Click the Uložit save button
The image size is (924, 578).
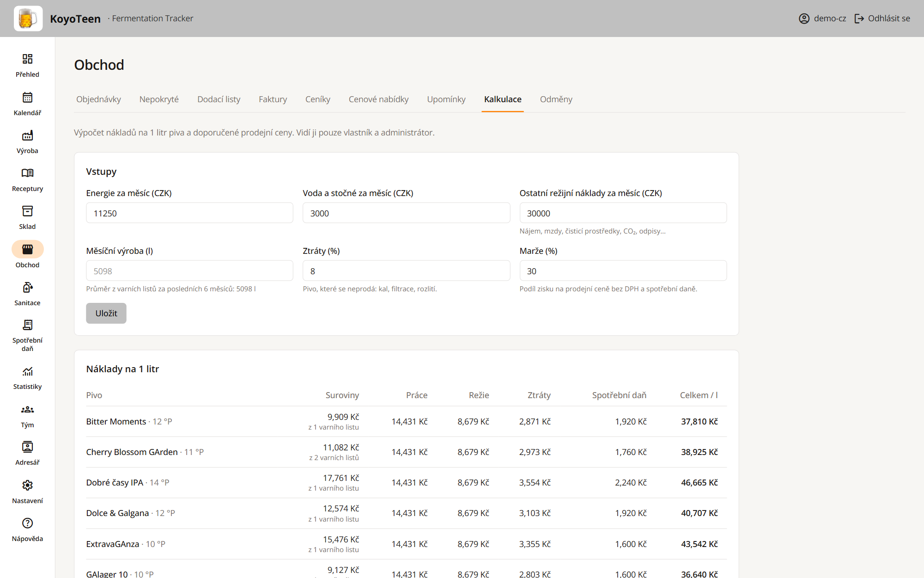coord(106,313)
